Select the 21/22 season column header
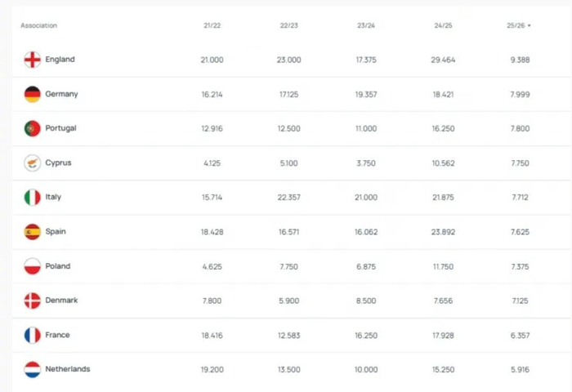 point(212,26)
